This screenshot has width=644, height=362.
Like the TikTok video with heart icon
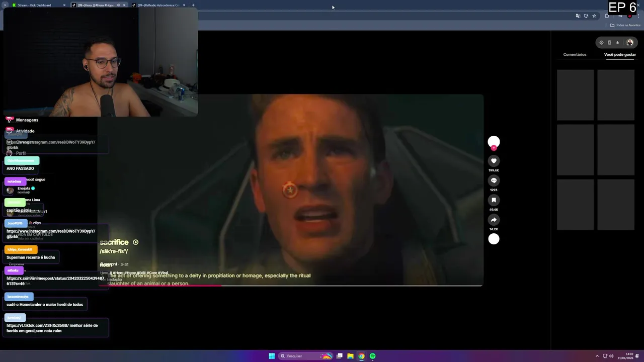point(494,161)
